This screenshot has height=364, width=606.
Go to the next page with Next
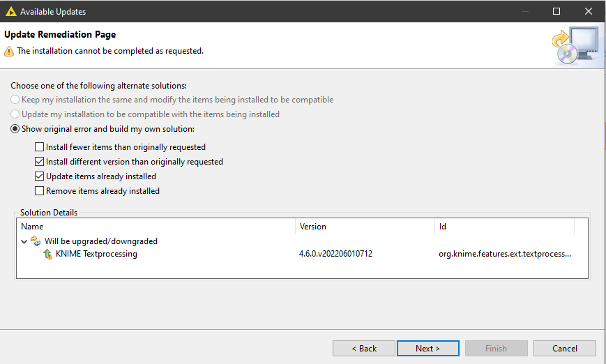428,349
